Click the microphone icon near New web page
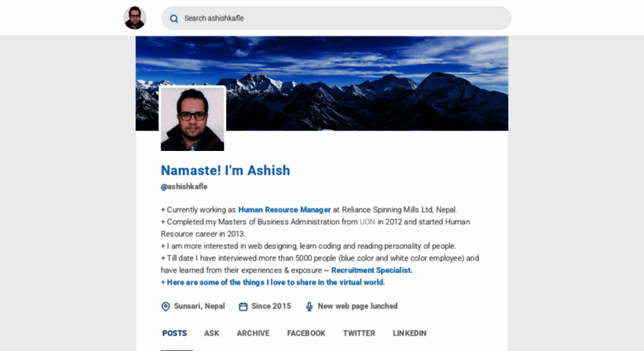The height and width of the screenshot is (351, 644). coord(309,307)
